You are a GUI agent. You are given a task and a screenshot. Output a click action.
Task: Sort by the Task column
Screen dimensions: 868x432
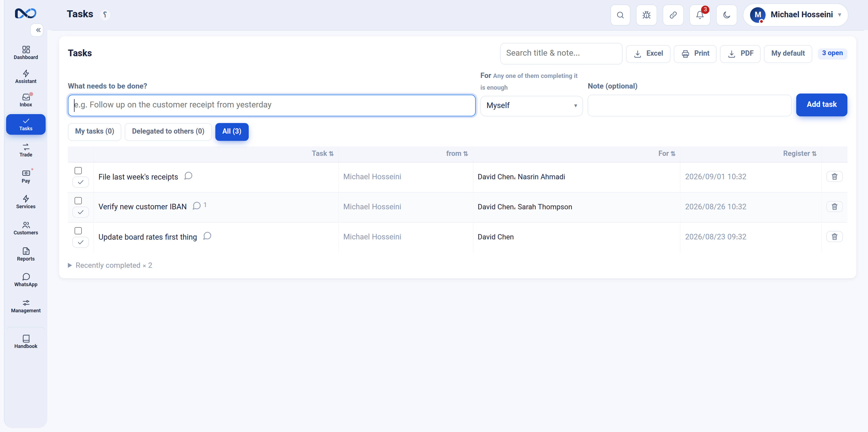[322, 153]
